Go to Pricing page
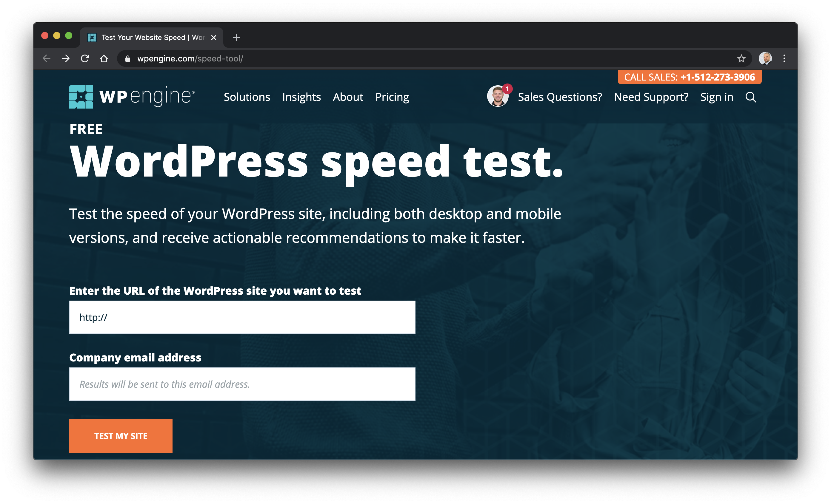 point(392,97)
